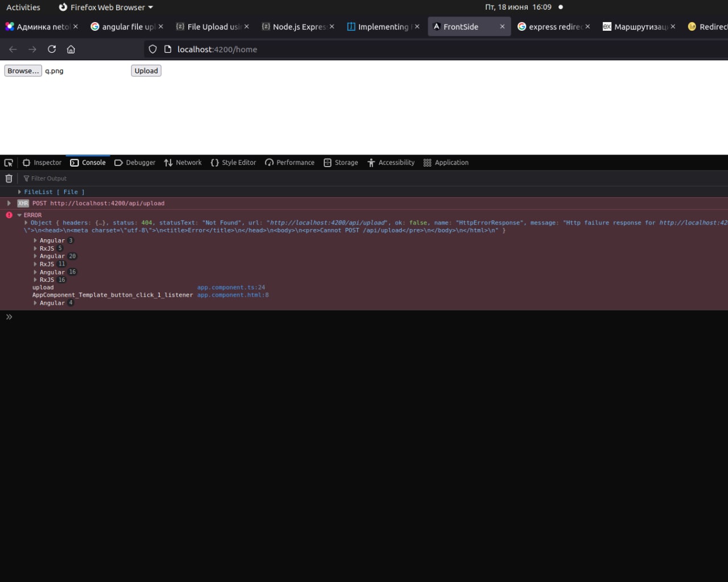The width and height of the screenshot is (728, 582).
Task: Collapse the ERROR message group
Action: (19, 215)
